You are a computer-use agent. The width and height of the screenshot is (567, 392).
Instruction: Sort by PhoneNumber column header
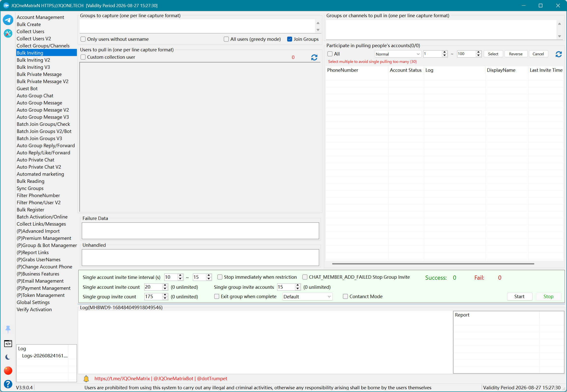pyautogui.click(x=357, y=70)
